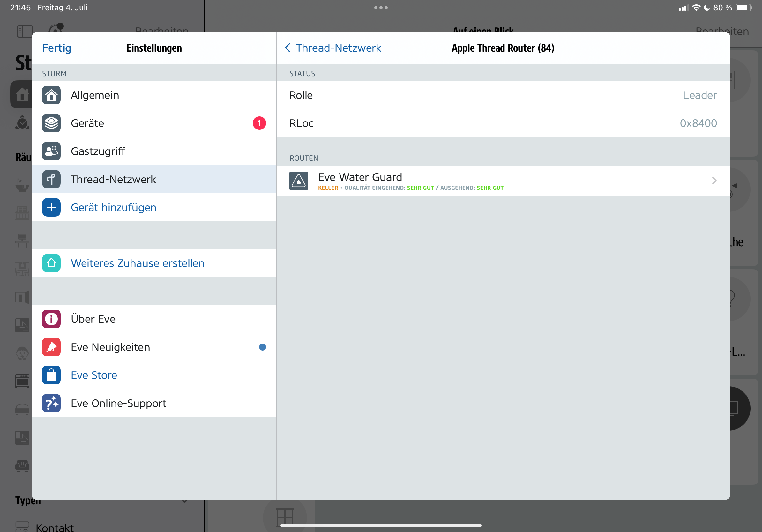Open the Über Eve info icon
The width and height of the screenshot is (762, 532).
[x=51, y=319]
